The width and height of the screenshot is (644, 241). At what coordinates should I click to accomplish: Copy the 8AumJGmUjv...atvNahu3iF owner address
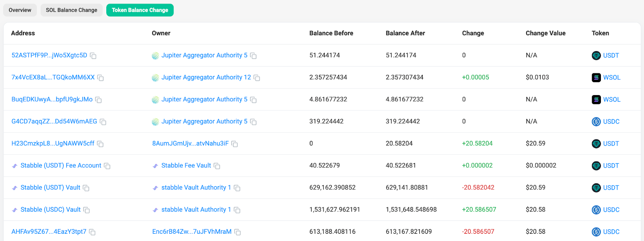(x=235, y=144)
